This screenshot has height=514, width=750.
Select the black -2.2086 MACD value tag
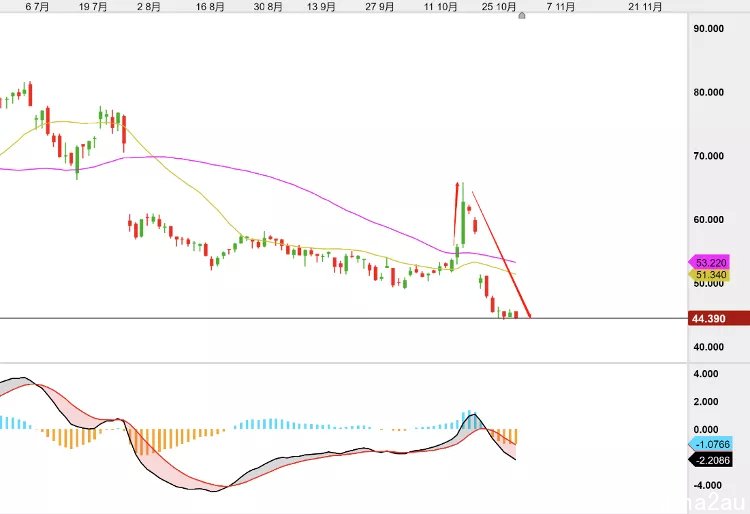pyautogui.click(x=710, y=460)
